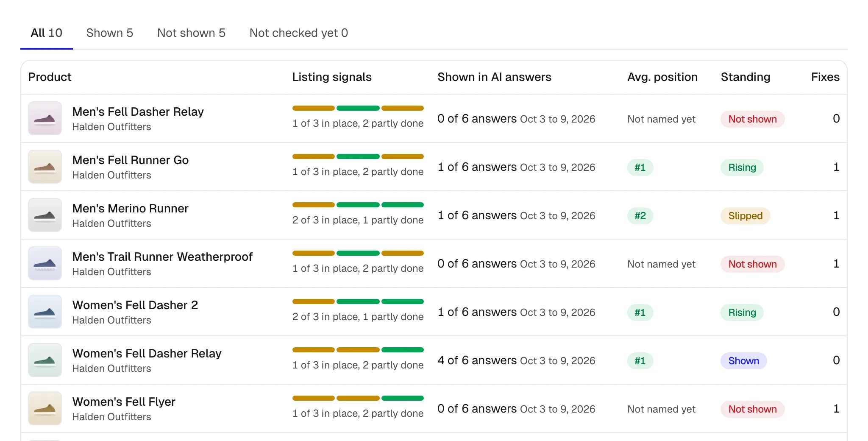Image resolution: width=868 pixels, height=441 pixels.
Task: Open the Men's Fell Dasher Relay product name
Action: pos(138,112)
